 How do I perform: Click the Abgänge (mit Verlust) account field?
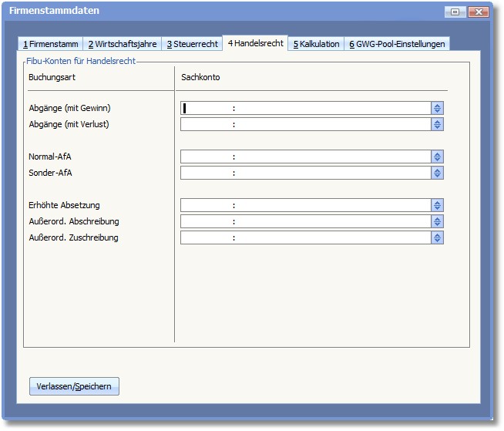point(305,125)
